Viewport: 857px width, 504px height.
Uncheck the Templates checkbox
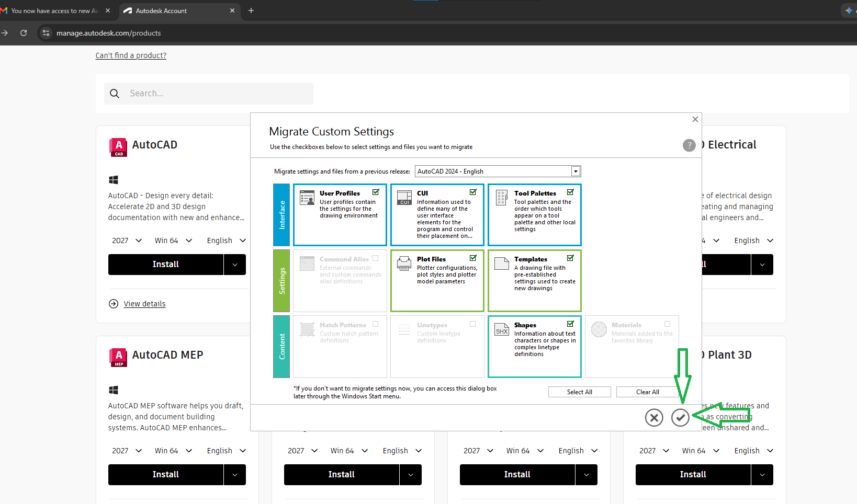570,258
